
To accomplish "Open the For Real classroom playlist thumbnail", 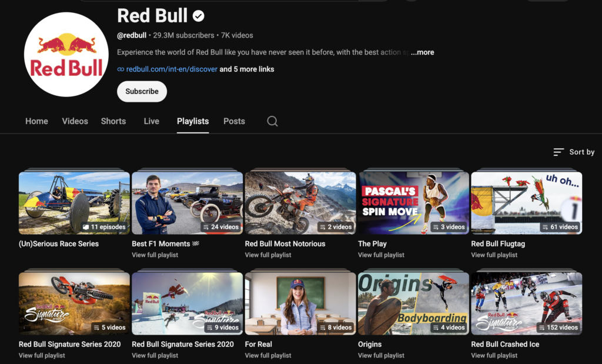I will point(300,303).
